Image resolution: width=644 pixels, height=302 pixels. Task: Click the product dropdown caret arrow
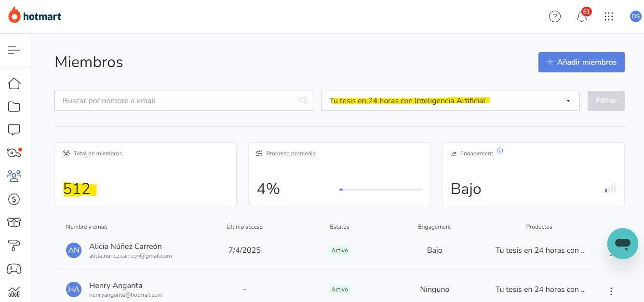(568, 101)
